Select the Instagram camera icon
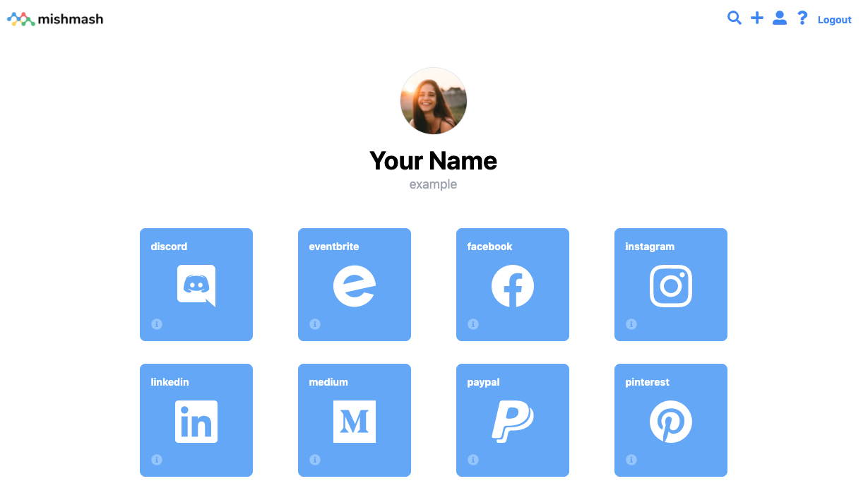The width and height of the screenshot is (868, 493). tap(671, 286)
